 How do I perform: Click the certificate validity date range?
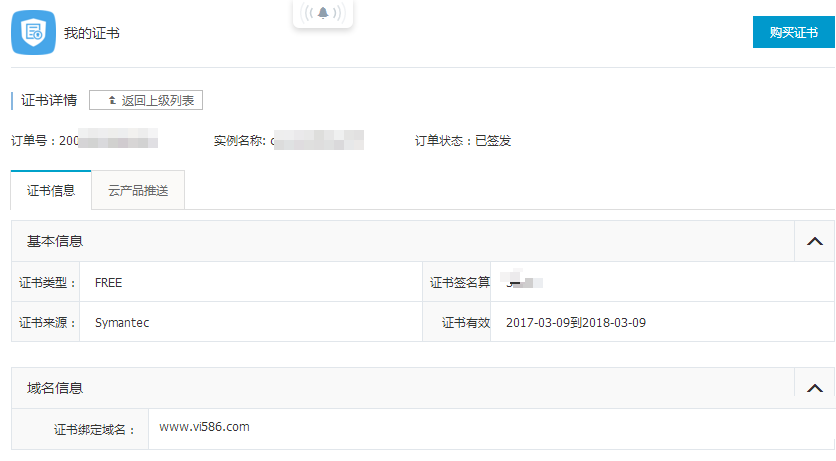click(576, 323)
